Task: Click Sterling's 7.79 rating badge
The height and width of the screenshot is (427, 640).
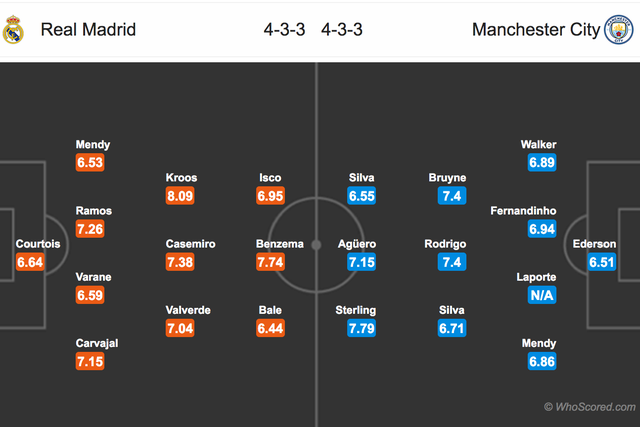Action: point(362,327)
